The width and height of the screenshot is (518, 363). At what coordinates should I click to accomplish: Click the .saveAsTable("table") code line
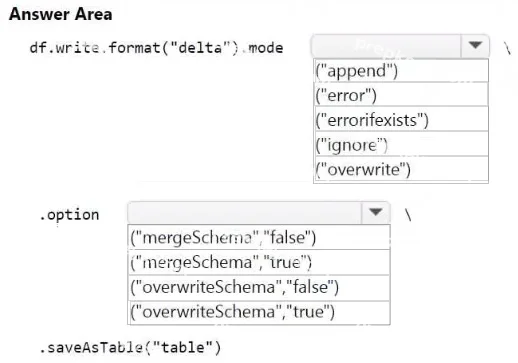130,348
